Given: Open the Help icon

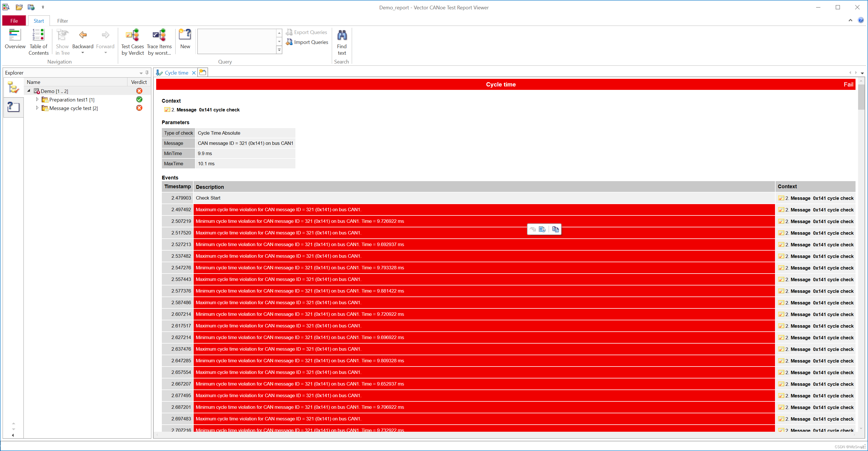Looking at the screenshot, I should [861, 20].
